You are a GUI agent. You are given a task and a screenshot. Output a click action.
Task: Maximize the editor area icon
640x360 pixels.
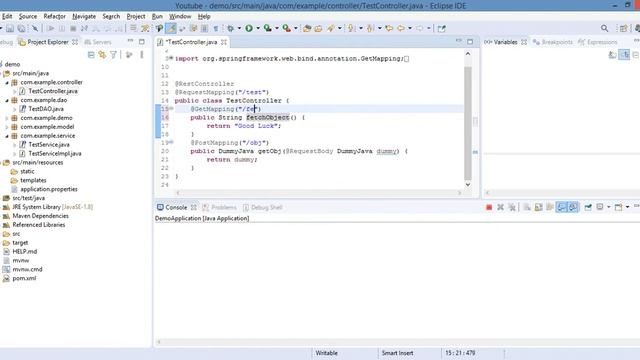click(470, 42)
